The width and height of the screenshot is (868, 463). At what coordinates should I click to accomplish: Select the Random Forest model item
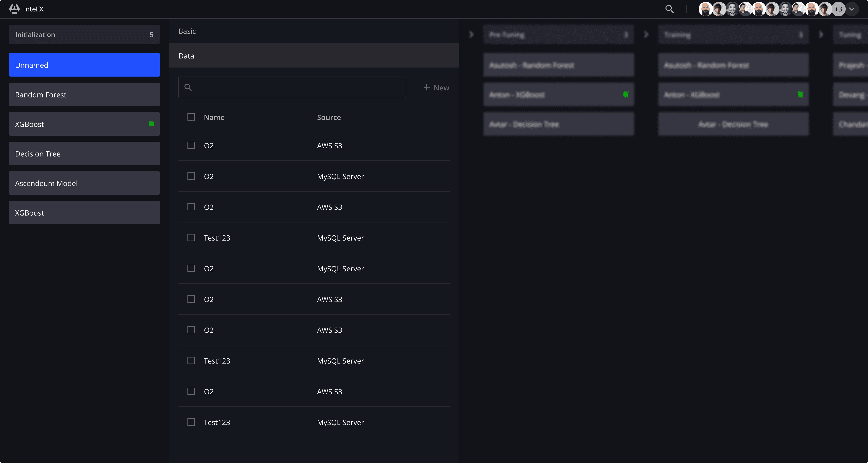tap(84, 95)
